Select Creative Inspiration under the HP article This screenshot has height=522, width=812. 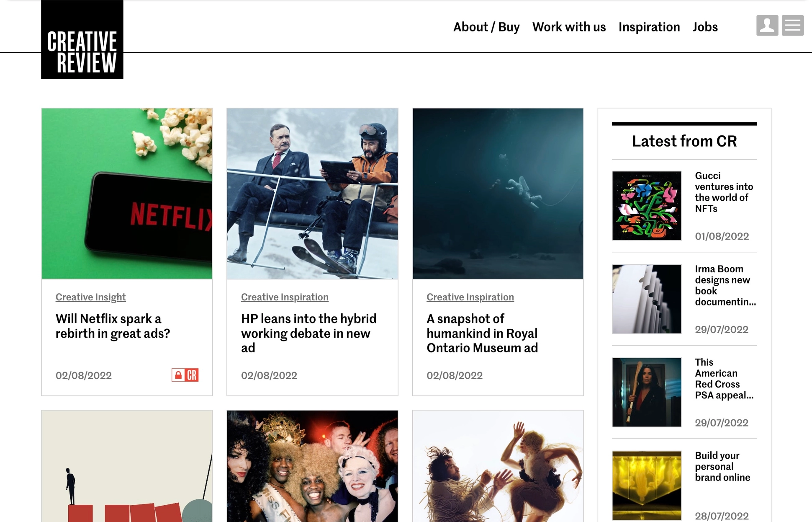tap(284, 297)
